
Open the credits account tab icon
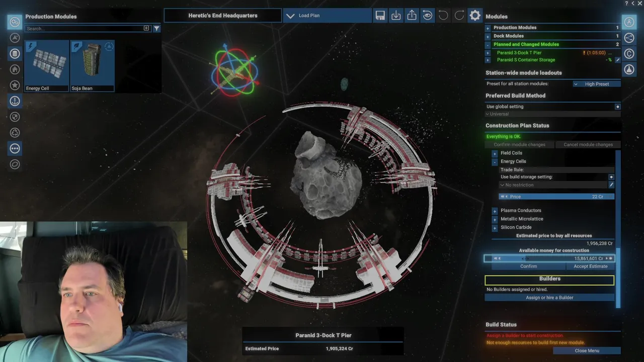pos(629,54)
